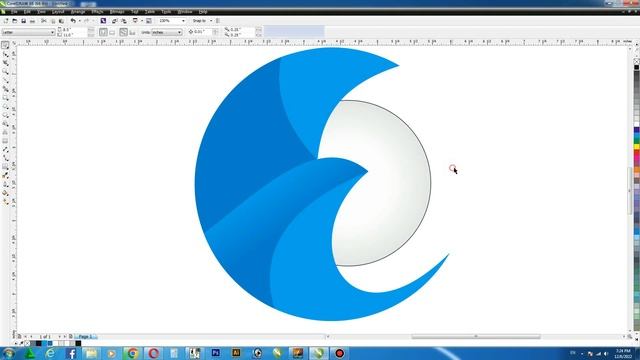Click the New document icon

(x=6, y=21)
